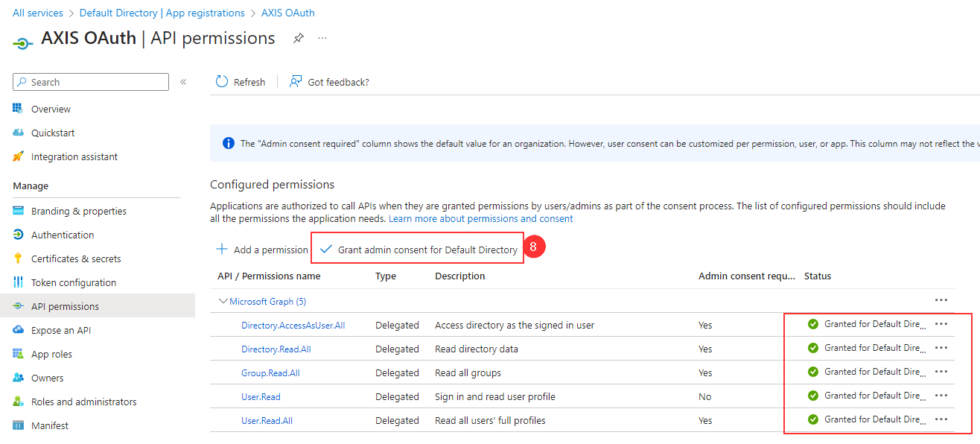Select Quickstart in the sidebar
This screenshot has width=980, height=444.
[51, 132]
